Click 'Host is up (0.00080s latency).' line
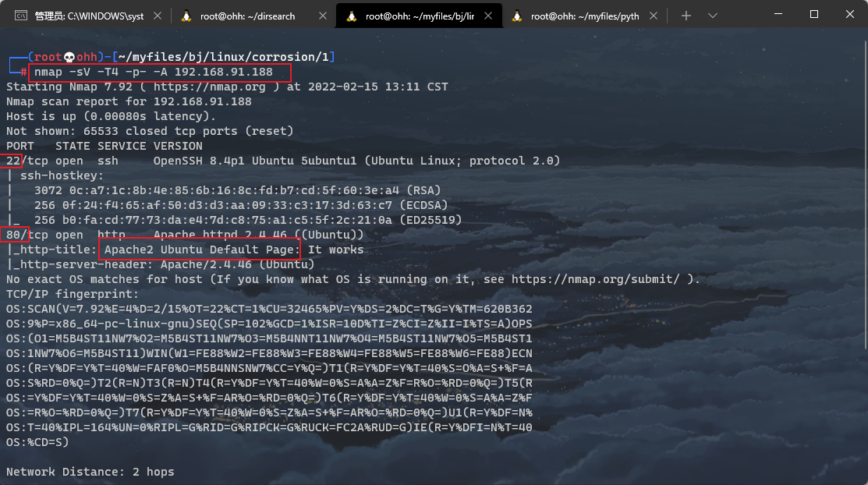 point(111,116)
